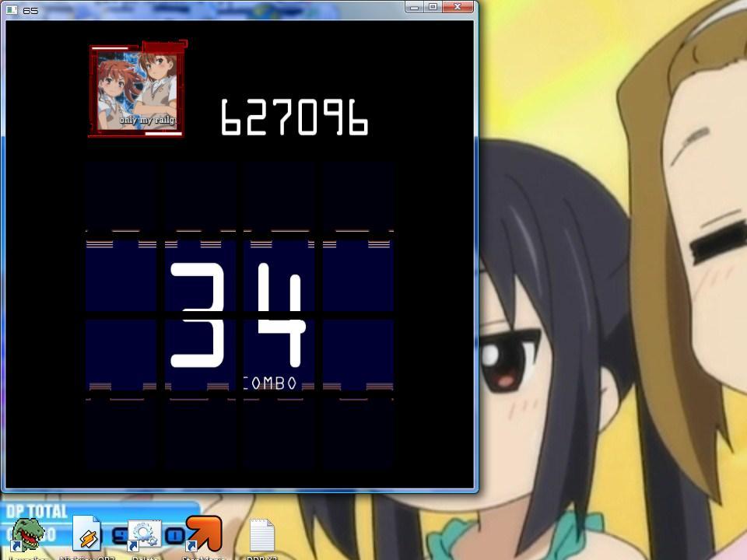This screenshot has height=560, width=747.
Task: Tap the top-left panel of the game grid
Action: click(x=121, y=197)
